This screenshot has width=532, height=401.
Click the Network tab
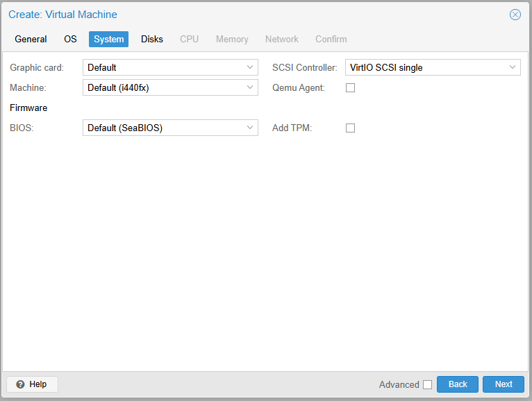click(x=281, y=40)
